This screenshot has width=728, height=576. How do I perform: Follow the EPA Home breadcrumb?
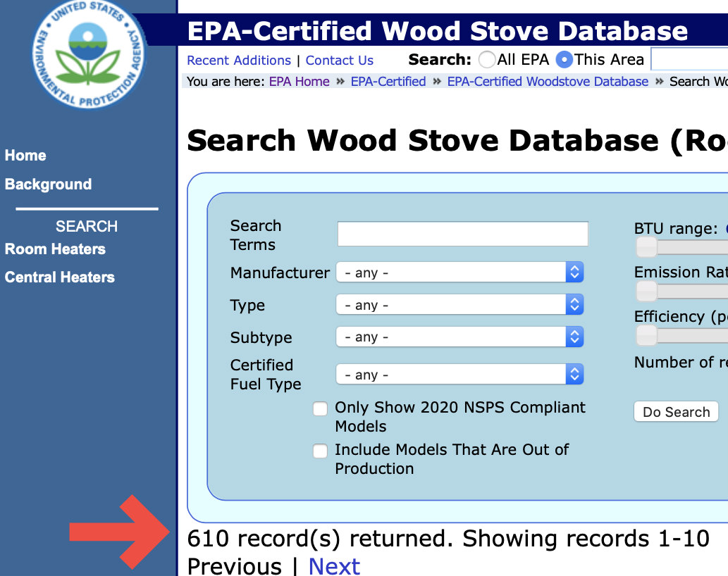point(299,82)
